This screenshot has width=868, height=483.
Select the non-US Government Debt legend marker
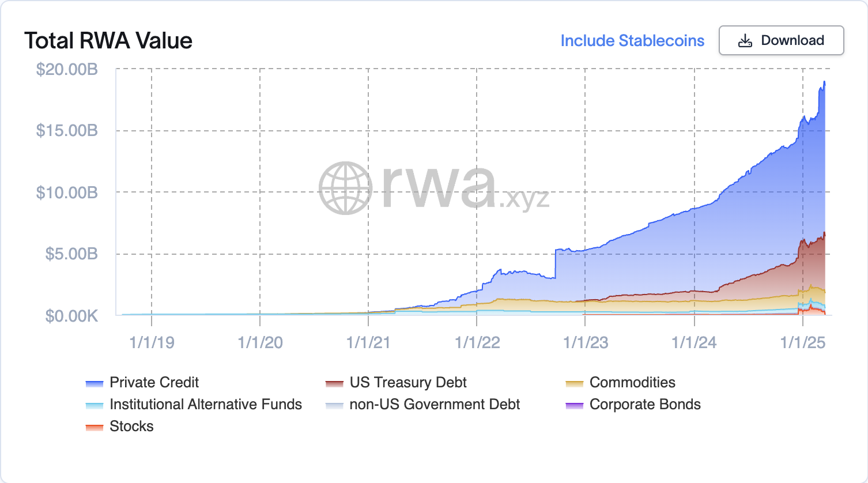[x=335, y=404]
